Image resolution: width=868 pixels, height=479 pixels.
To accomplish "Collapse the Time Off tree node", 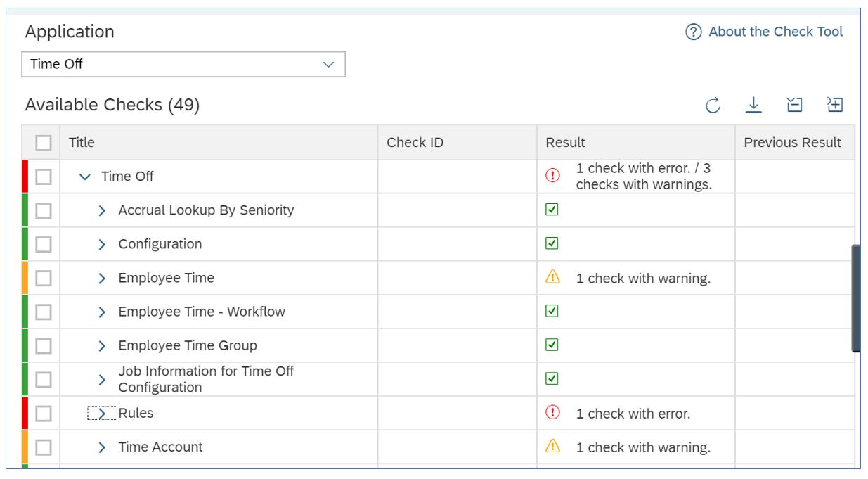I will click(x=85, y=177).
